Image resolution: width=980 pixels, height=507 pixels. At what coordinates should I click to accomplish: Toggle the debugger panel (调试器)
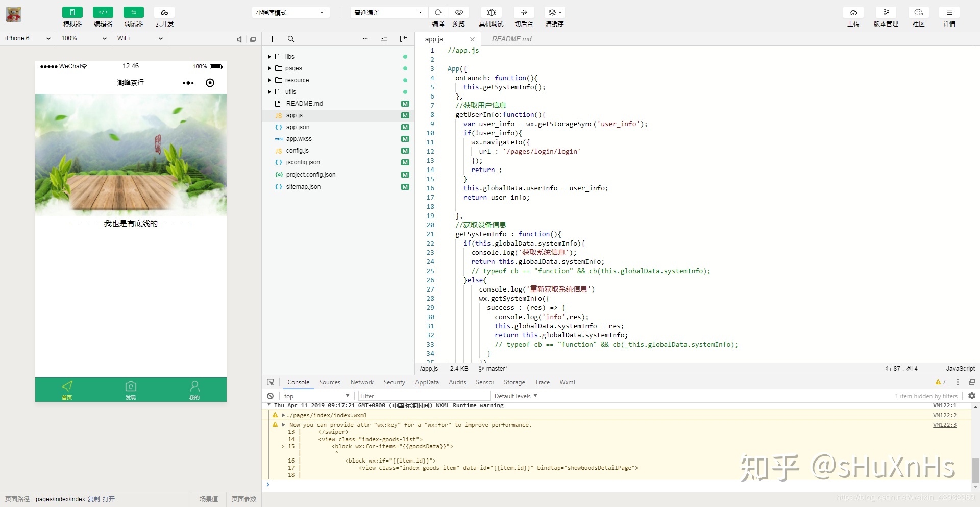point(133,12)
